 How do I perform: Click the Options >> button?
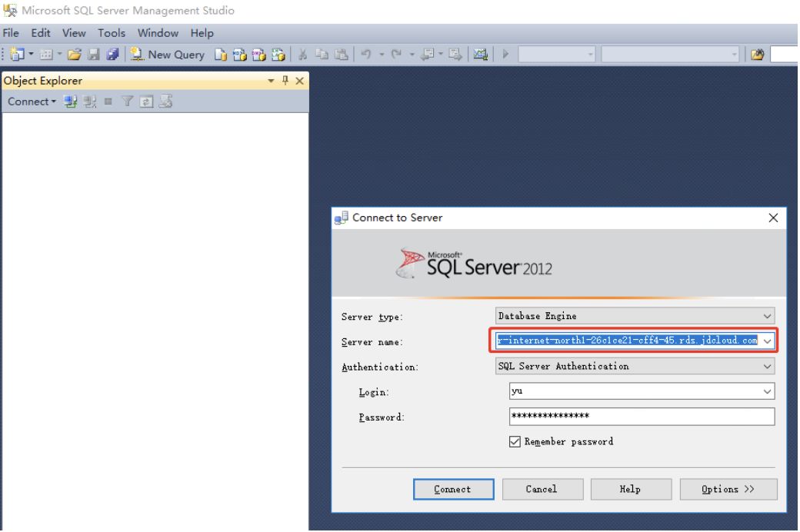728,489
